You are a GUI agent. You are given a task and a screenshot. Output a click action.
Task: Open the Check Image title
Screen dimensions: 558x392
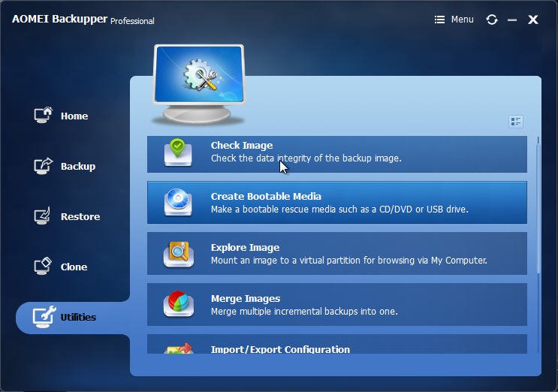[x=242, y=146]
